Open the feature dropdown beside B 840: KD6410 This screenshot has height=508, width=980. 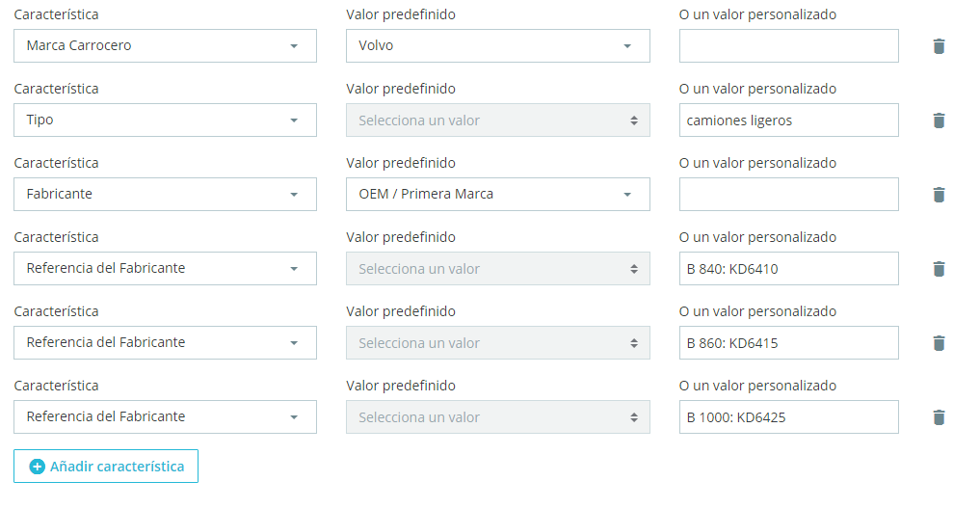(165, 269)
